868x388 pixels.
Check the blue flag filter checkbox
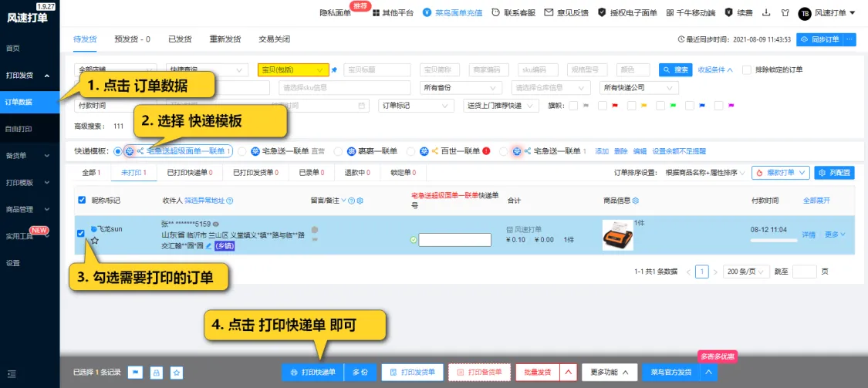(x=689, y=105)
